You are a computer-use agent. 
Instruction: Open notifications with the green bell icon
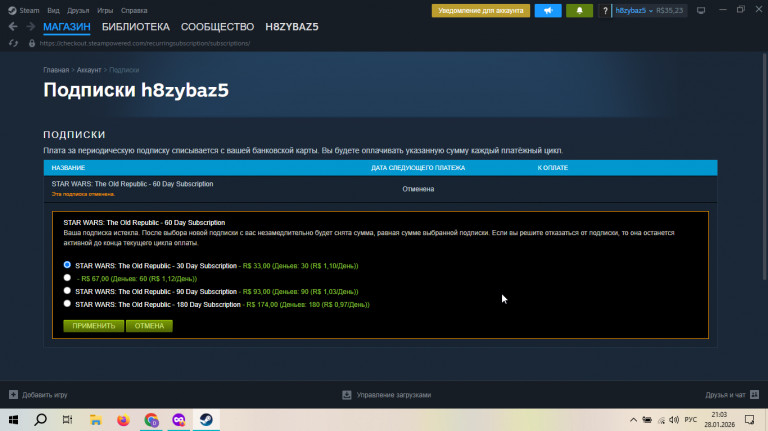579,10
